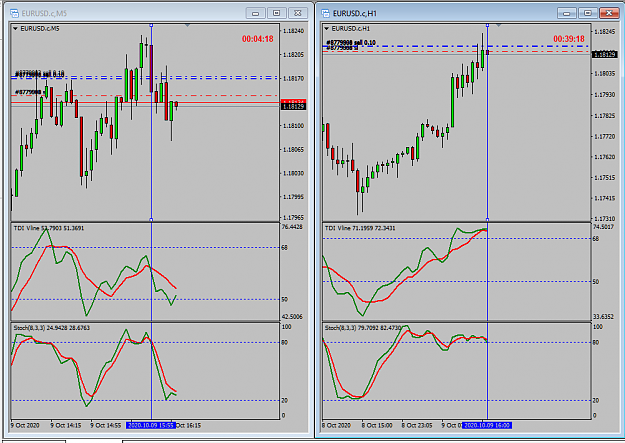Restore the EURUSD.c,M5 chart window

277,13
